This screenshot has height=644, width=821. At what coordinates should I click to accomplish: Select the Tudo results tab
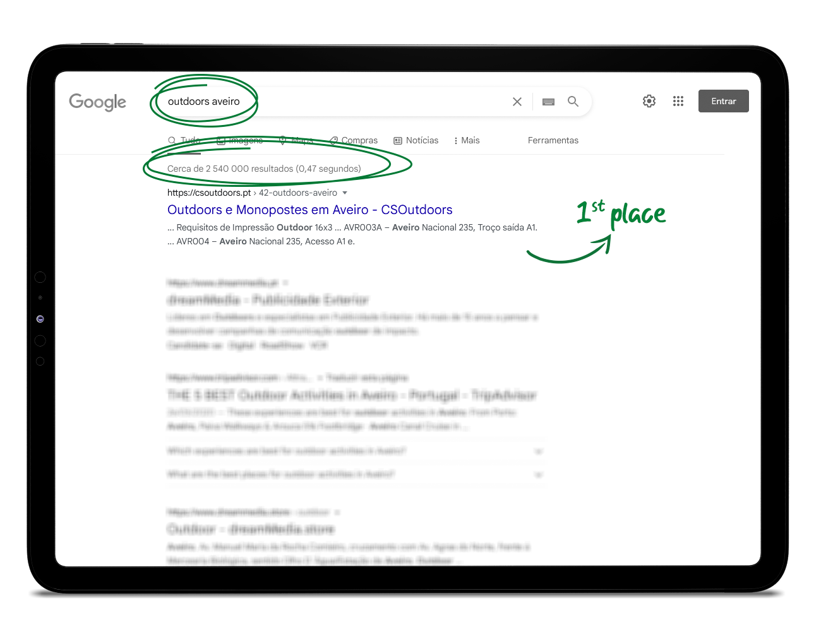click(x=184, y=140)
